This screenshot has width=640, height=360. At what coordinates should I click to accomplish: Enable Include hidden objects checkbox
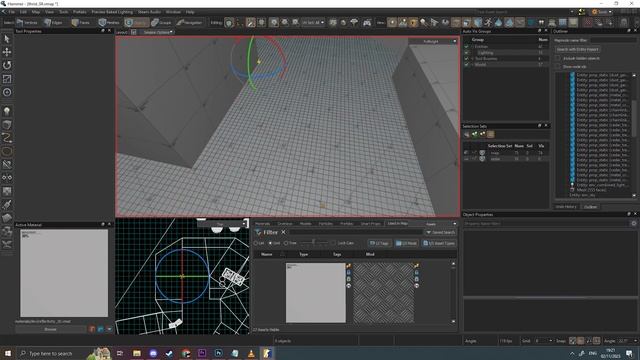pyautogui.click(x=558, y=58)
